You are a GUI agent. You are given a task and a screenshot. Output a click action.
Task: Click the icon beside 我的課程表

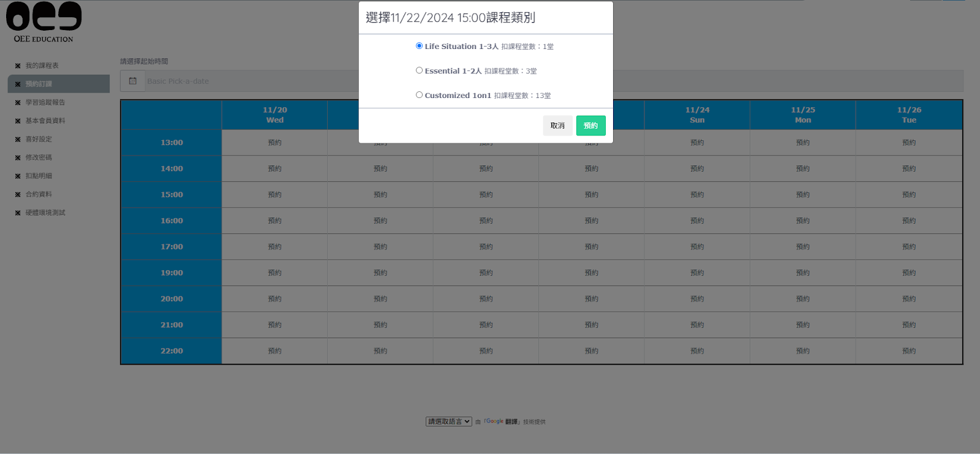18,66
